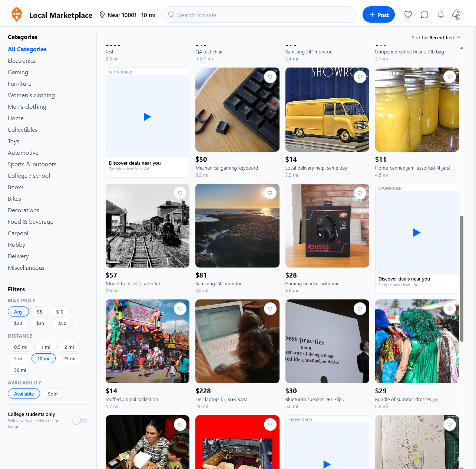Favorite the Home-canned jam listing

click(x=450, y=77)
